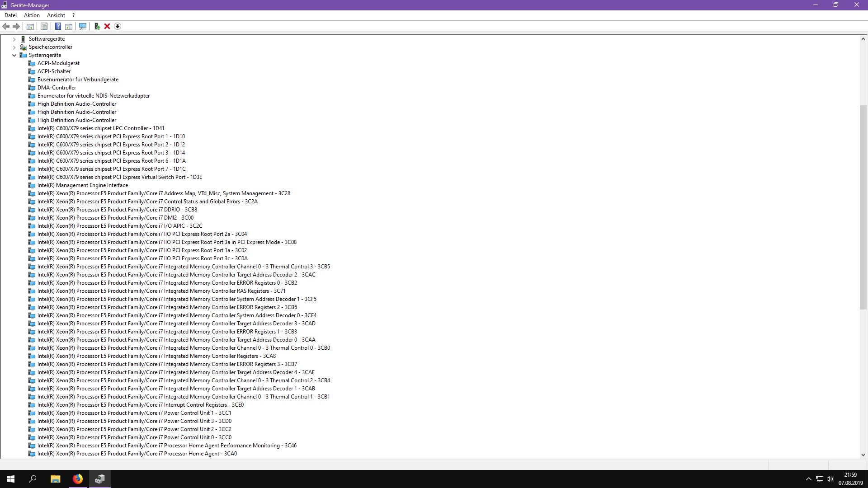Open File Explorer from taskbar
Screen dimensions: 868x488
[55, 479]
